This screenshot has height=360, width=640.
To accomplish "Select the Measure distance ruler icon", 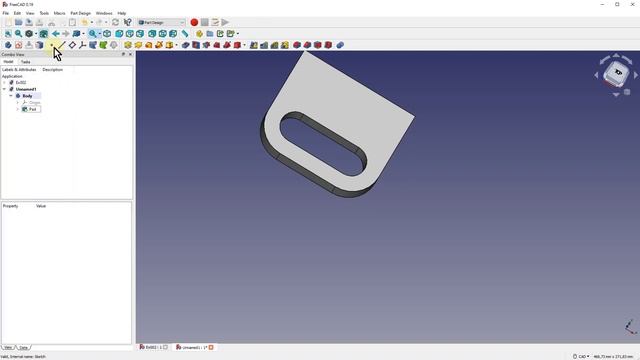I will pyautogui.click(x=185, y=34).
